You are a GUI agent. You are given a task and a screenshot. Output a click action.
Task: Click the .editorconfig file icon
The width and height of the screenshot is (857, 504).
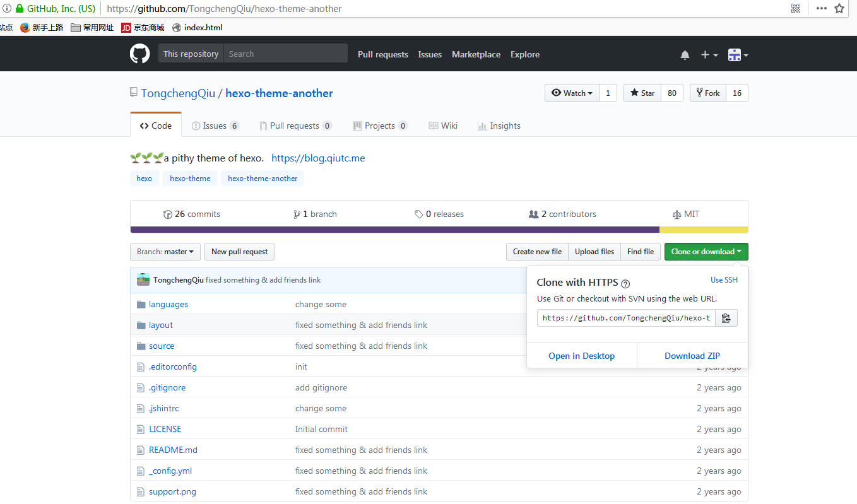[141, 366]
